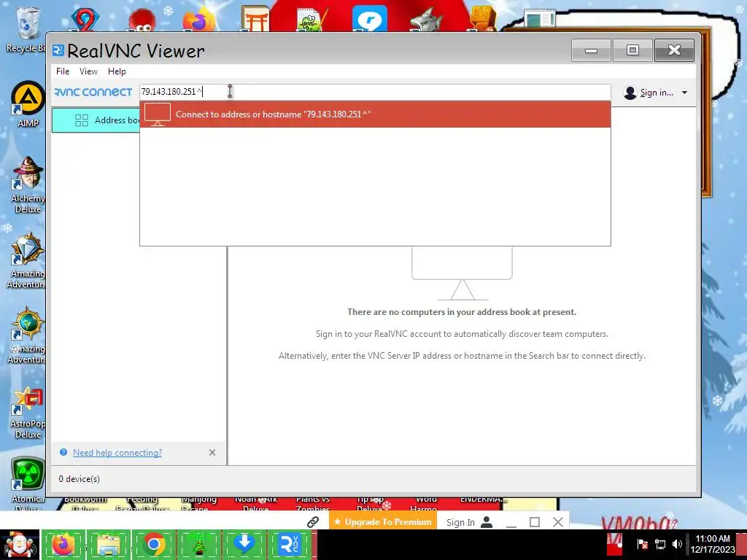Screen dimensions: 747x560
Task: Click the Santa Start button
Action: (20, 545)
